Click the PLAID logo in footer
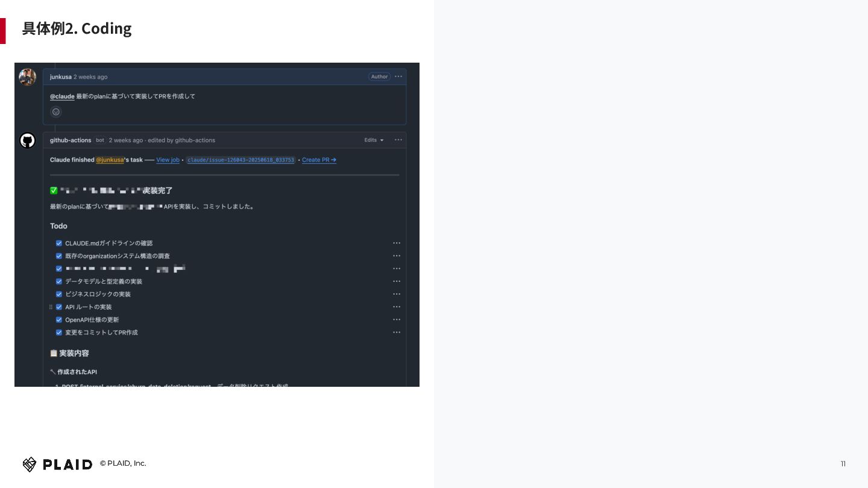 57,464
